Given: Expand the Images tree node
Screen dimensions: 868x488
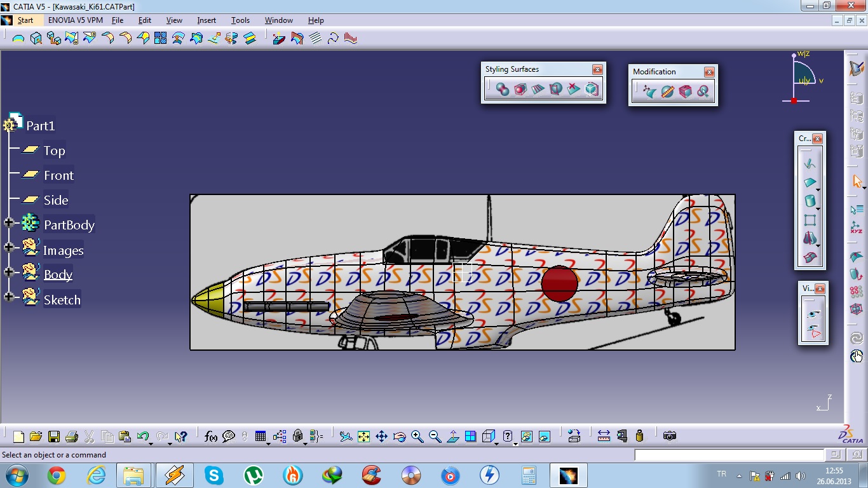Looking at the screenshot, I should pos(9,247).
